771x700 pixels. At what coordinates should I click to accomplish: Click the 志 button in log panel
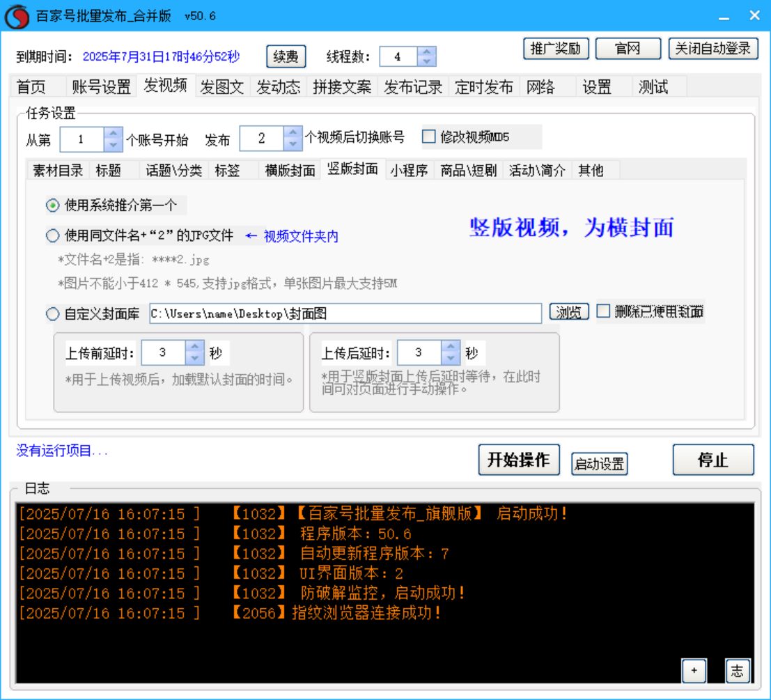coord(737,671)
